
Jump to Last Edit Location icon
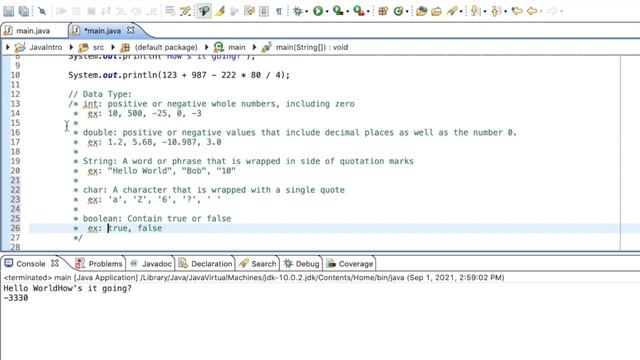click(517, 11)
